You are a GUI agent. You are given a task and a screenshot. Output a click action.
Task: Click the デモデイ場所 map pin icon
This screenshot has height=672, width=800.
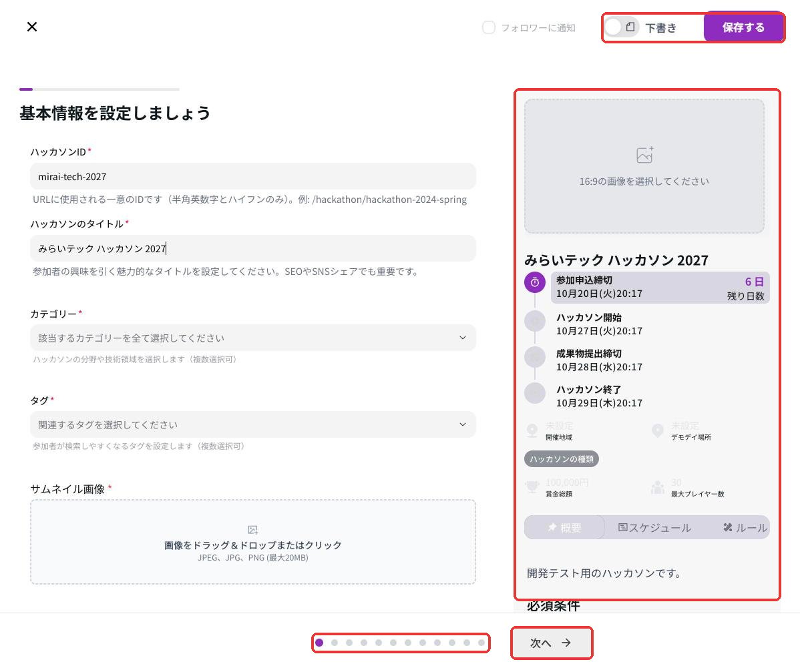pyautogui.click(x=658, y=431)
